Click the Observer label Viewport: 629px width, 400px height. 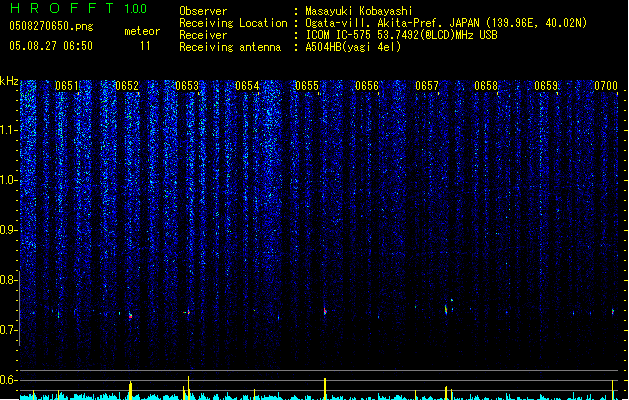tap(203, 11)
